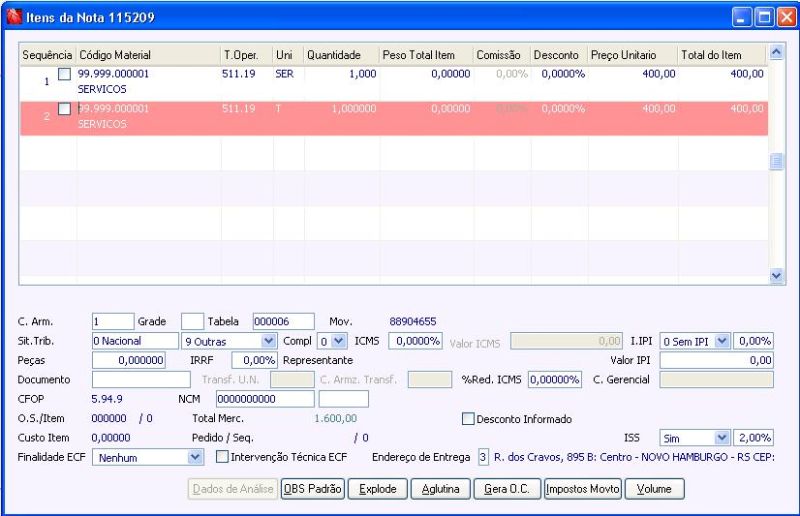Click the Valor IPI field
This screenshot has height=516, width=800.
(x=716, y=360)
